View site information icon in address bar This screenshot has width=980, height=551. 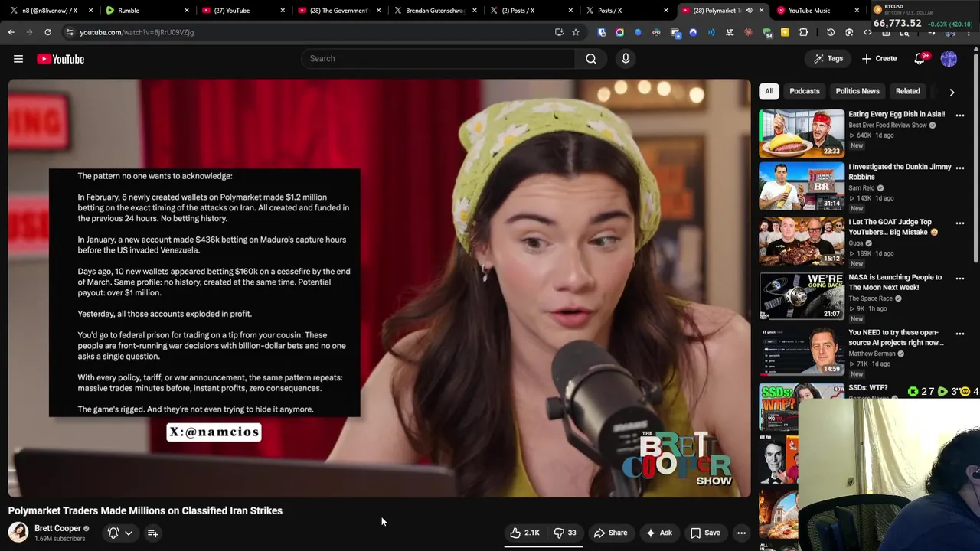(70, 32)
